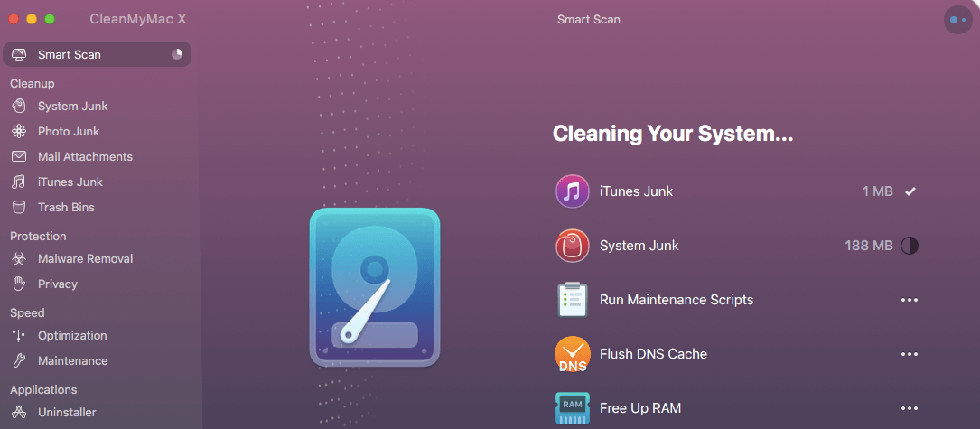Click the 188 MB size value
980x429 pixels.
click(869, 246)
